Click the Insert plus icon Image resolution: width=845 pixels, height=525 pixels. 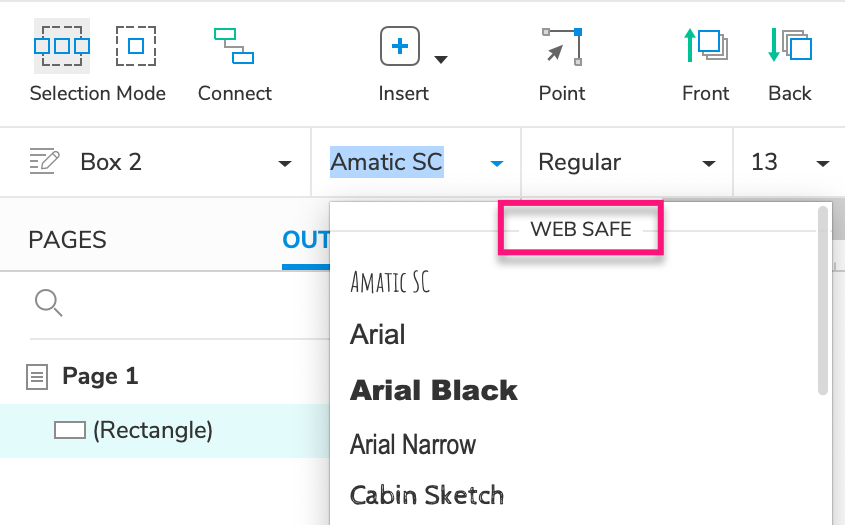pos(400,46)
